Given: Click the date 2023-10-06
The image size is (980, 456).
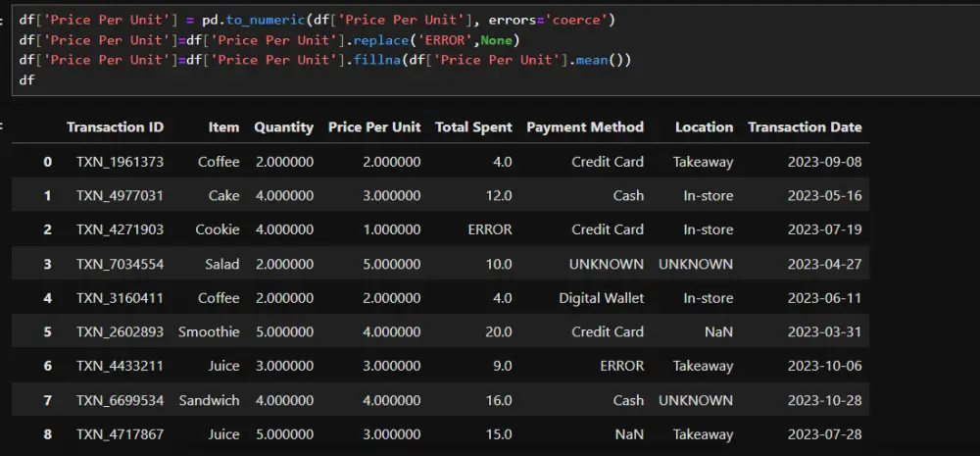Looking at the screenshot, I should point(824,366).
